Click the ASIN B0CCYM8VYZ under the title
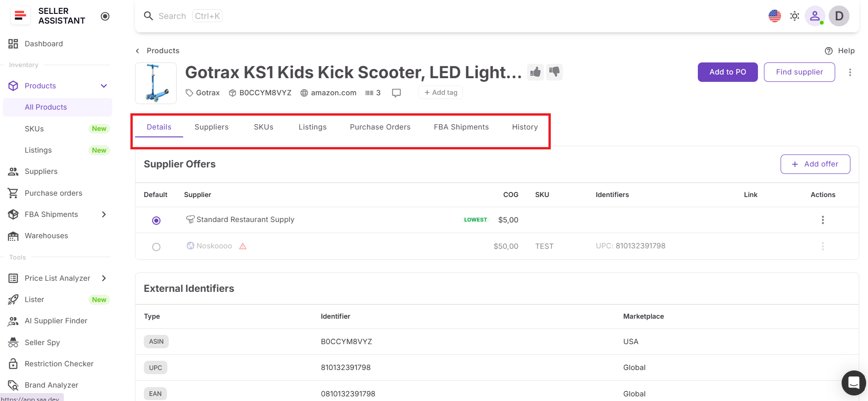The width and height of the screenshot is (868, 401). pyautogui.click(x=265, y=93)
